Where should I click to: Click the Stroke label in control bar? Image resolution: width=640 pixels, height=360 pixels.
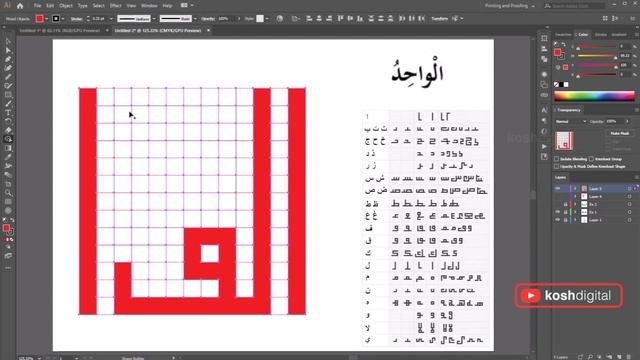[x=76, y=19]
